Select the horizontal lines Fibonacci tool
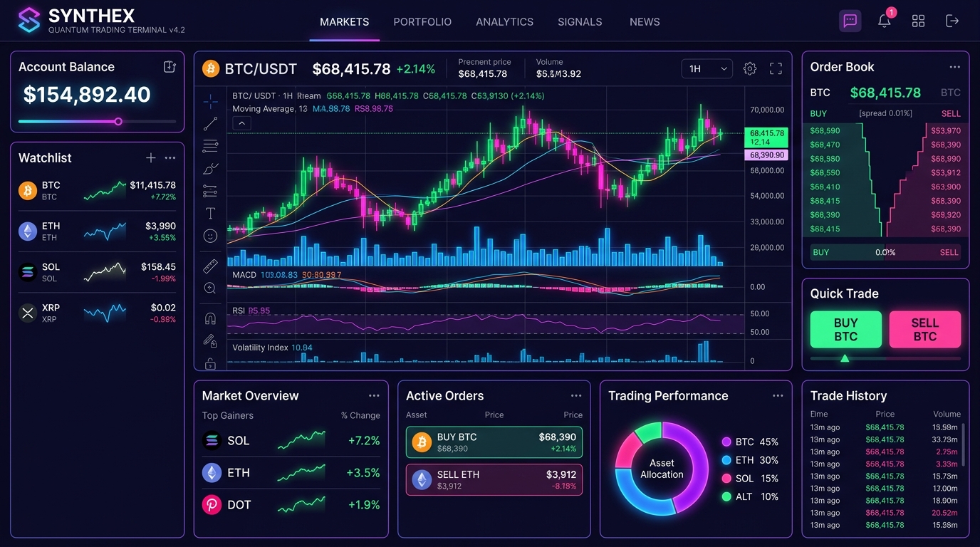The height and width of the screenshot is (547, 980). (x=210, y=146)
